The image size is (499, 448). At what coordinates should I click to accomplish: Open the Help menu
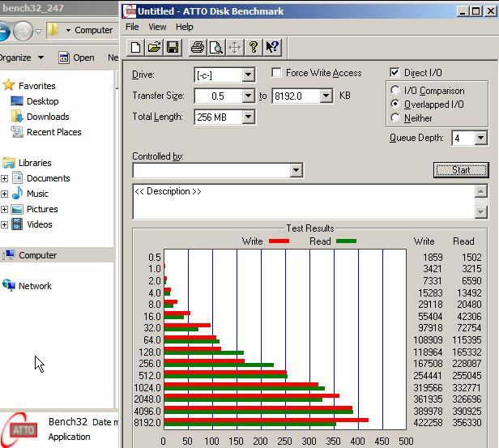pyautogui.click(x=184, y=27)
